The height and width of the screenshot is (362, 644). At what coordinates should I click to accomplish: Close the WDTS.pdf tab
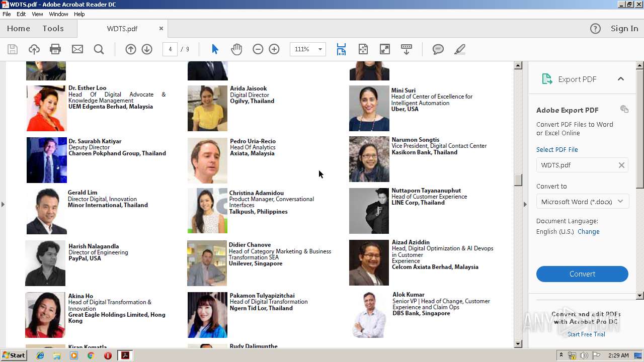coord(161,29)
